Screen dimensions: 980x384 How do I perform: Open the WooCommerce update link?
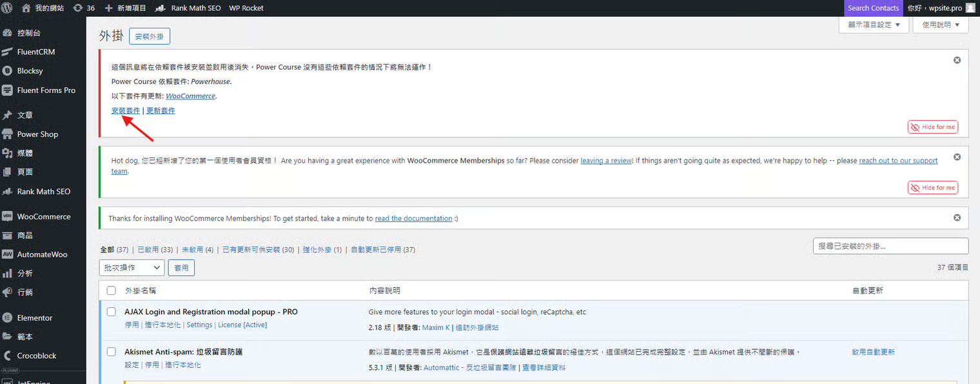coord(190,96)
